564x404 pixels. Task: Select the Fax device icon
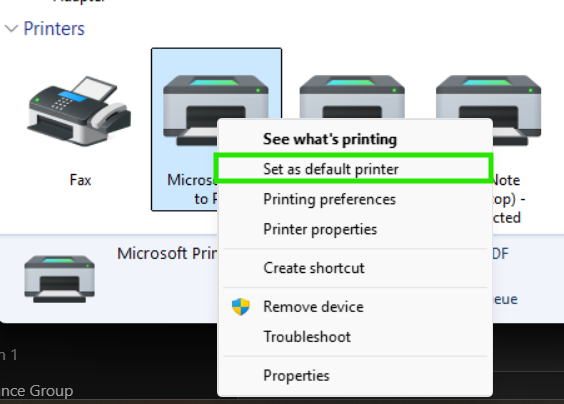point(79,112)
